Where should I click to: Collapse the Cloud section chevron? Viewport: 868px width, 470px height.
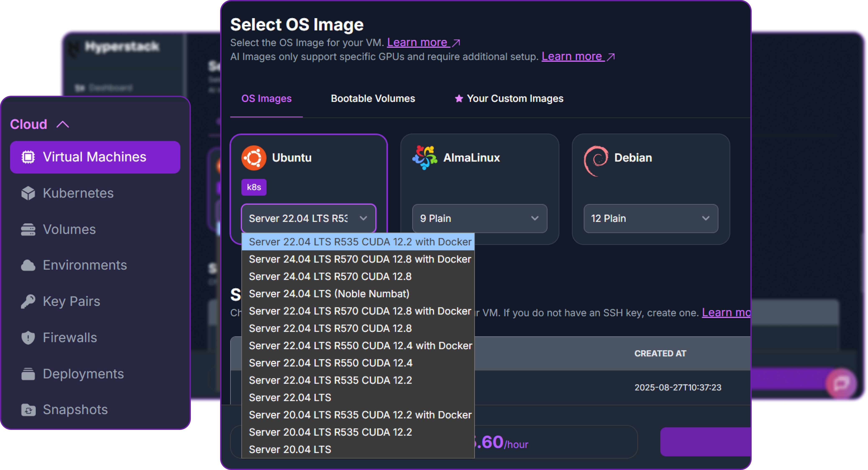pyautogui.click(x=63, y=124)
